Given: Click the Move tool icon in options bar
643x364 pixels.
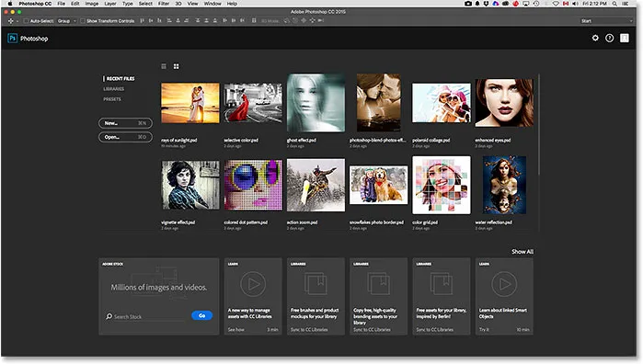Looking at the screenshot, I should point(11,21).
